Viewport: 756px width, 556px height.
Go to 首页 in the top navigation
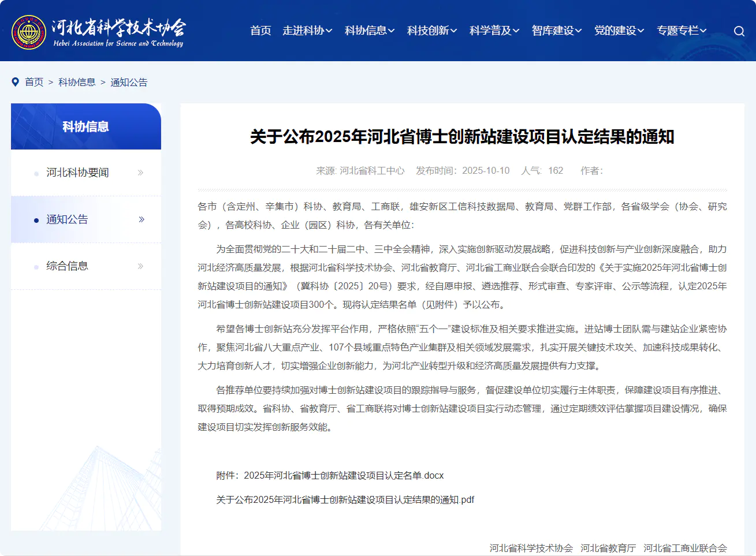[x=260, y=31]
